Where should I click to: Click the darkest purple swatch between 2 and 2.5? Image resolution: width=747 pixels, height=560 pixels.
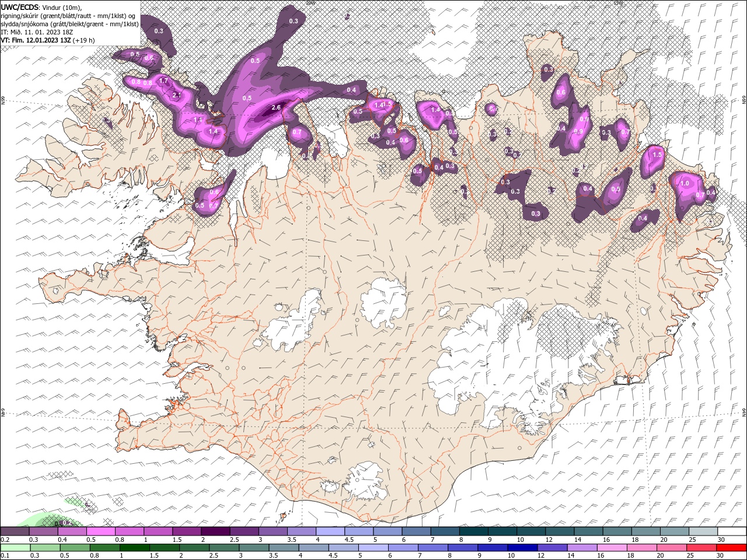pyautogui.click(x=216, y=531)
